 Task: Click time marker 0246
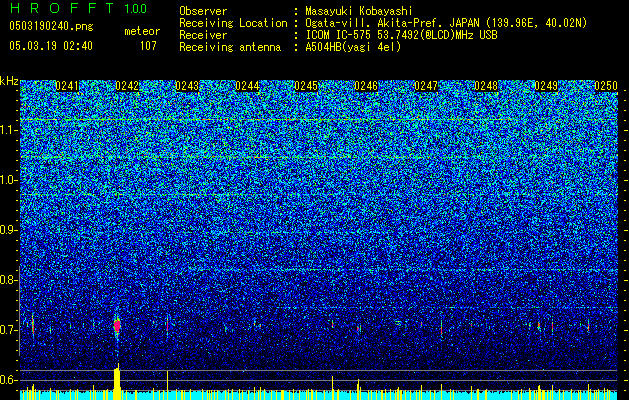(366, 86)
